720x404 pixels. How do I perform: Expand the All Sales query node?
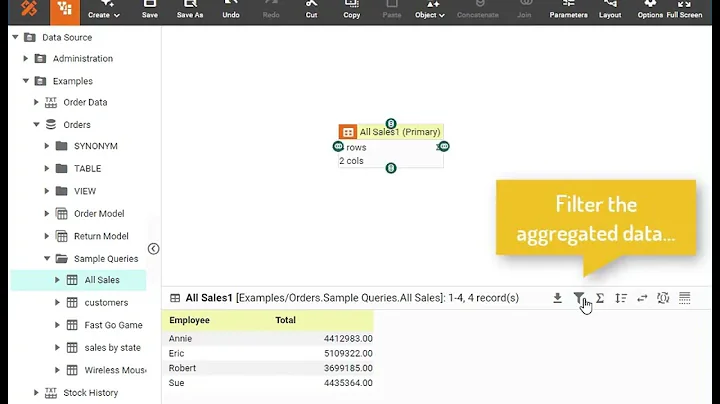57,280
